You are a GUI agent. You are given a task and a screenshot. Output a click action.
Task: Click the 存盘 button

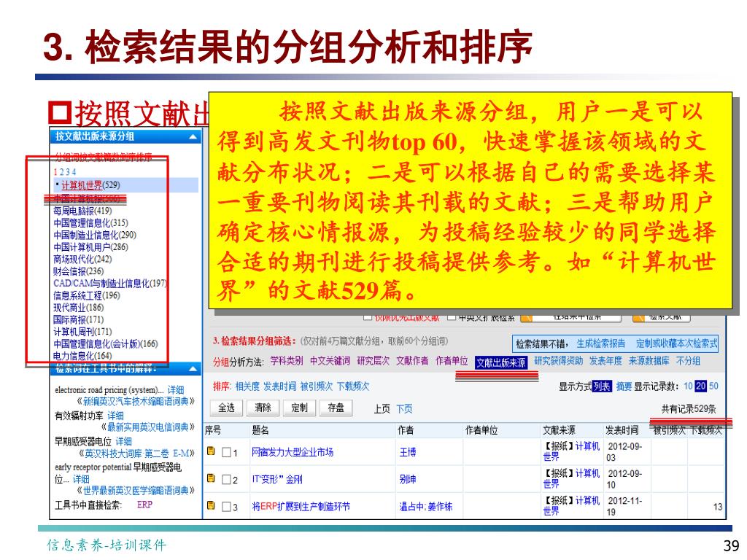pyautogui.click(x=336, y=408)
